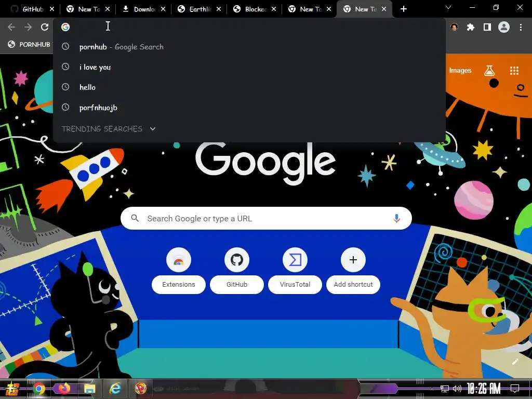Image resolution: width=532 pixels, height=399 pixels.
Task: Open File Explorer from the taskbar
Action: pos(89,389)
